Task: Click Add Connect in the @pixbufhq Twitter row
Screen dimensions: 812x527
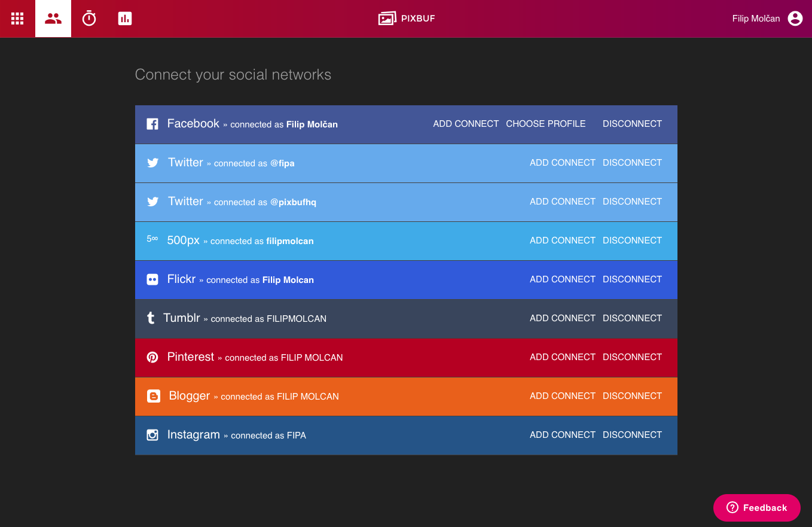Action: click(x=563, y=202)
